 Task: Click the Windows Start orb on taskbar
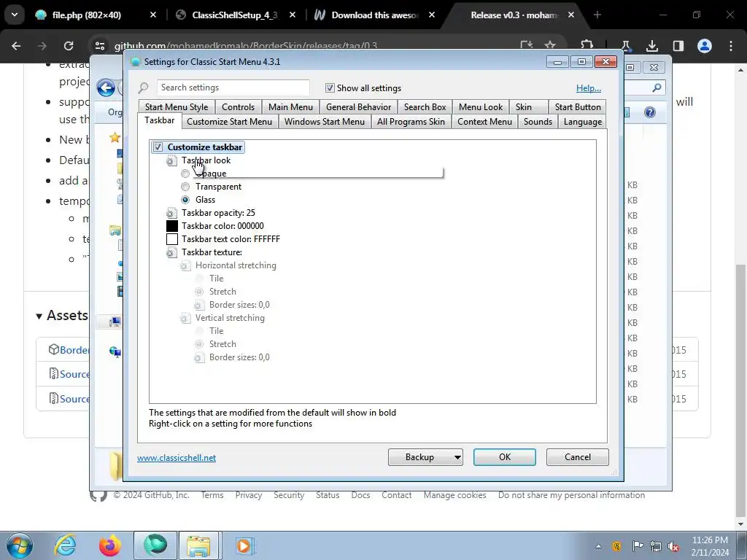pos(20,545)
